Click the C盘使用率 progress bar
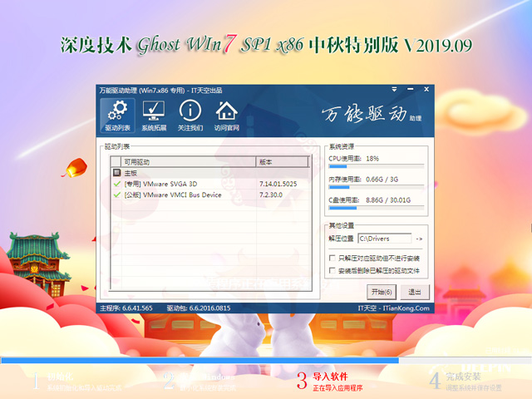Image resolution: width=532 pixels, height=399 pixels. coord(377,208)
